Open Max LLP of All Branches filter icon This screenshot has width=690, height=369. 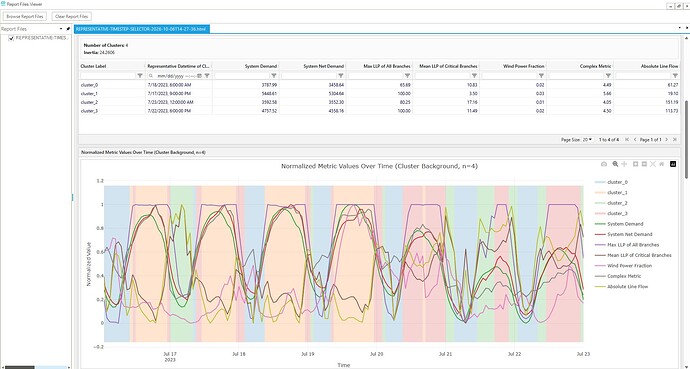pos(407,76)
